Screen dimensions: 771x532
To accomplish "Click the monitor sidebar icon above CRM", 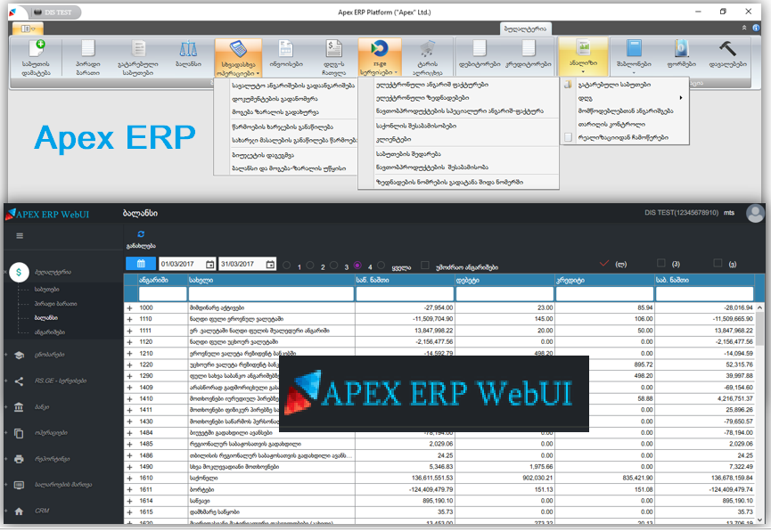I will (x=19, y=486).
